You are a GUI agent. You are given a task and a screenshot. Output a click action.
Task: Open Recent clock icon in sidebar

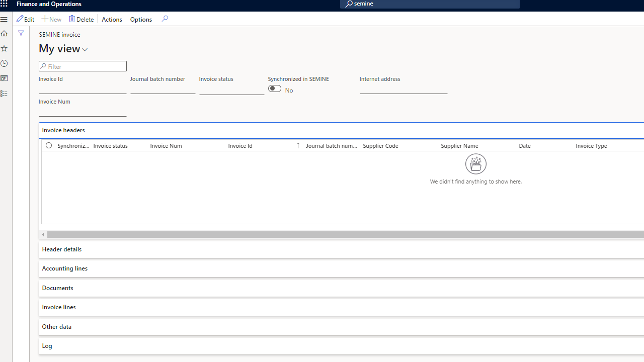[4, 64]
